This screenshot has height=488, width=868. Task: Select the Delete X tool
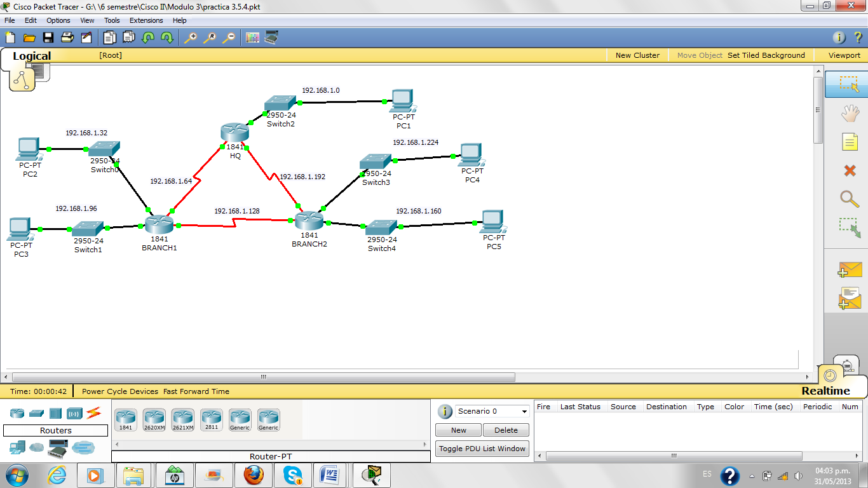pos(850,170)
